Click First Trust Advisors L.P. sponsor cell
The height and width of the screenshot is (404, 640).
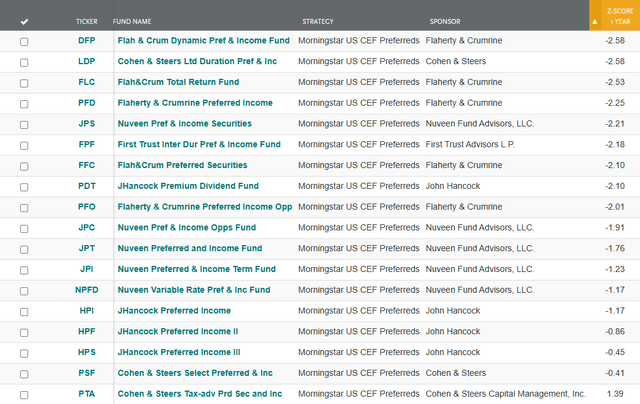(x=470, y=144)
